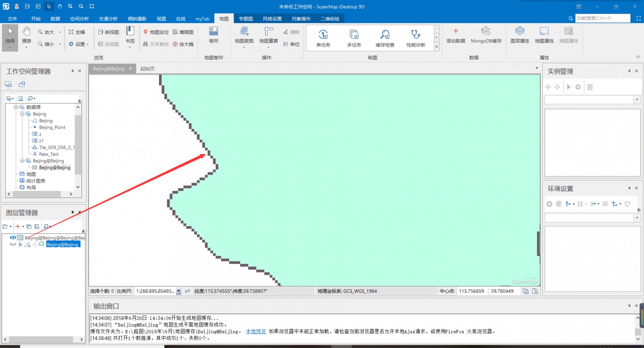
Task: Click the 缩小 zoom out tool
Action: coord(46,44)
